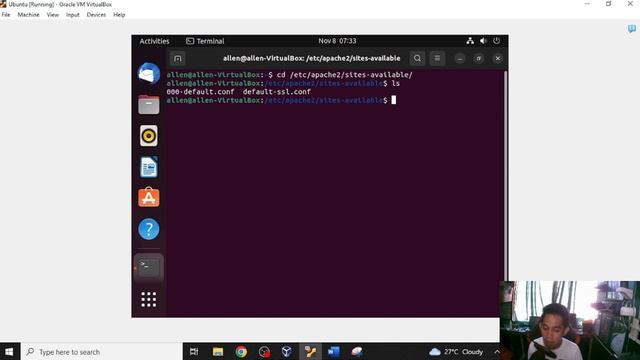Open the VirtualBox cube icon in taskbar

pyautogui.click(x=287, y=351)
